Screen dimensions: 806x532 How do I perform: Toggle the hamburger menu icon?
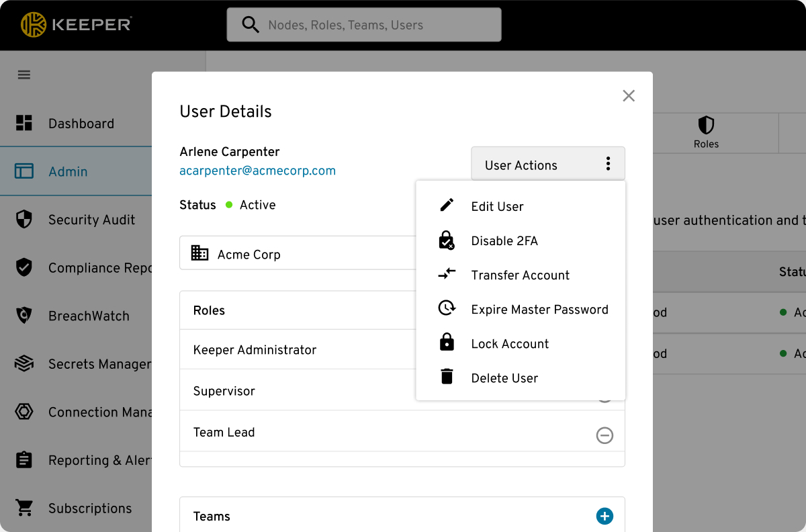coord(24,75)
